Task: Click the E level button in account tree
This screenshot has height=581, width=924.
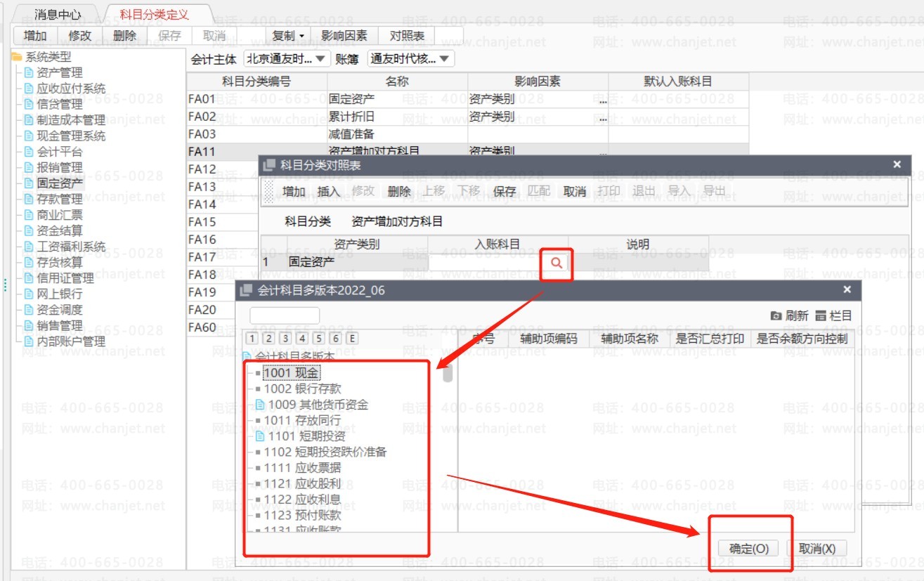Action: pos(353,339)
